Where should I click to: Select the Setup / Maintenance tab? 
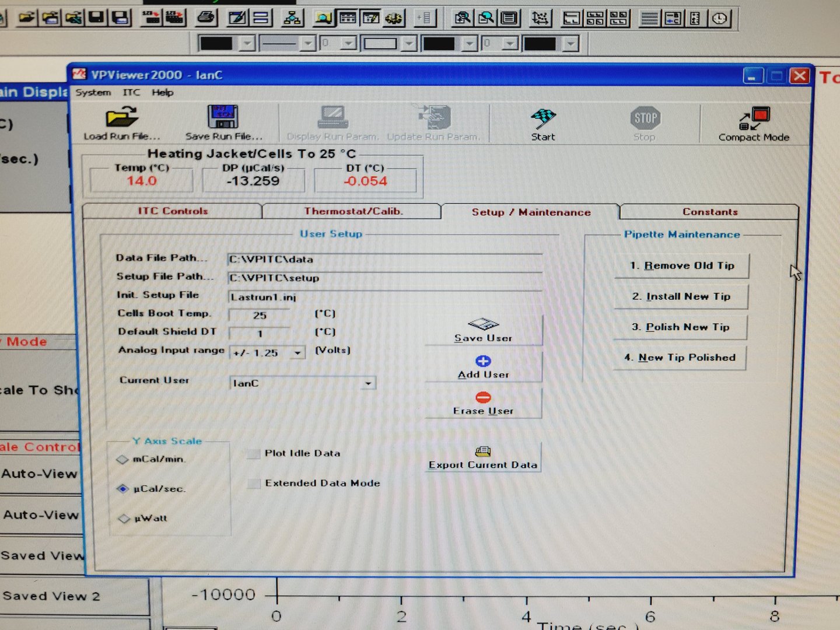pyautogui.click(x=531, y=212)
